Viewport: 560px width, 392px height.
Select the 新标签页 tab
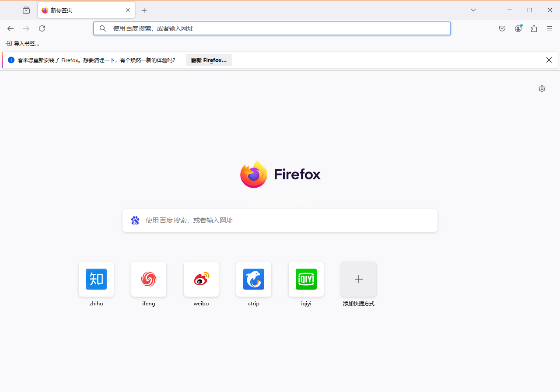86,10
